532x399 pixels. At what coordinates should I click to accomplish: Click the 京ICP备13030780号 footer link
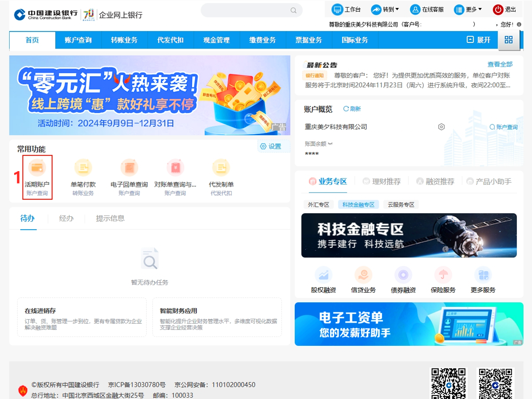(137, 385)
